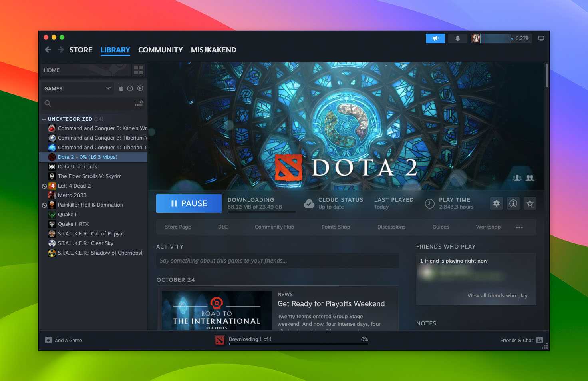The height and width of the screenshot is (381, 588).
Task: Click the download progress bar at bottom
Action: click(298, 343)
